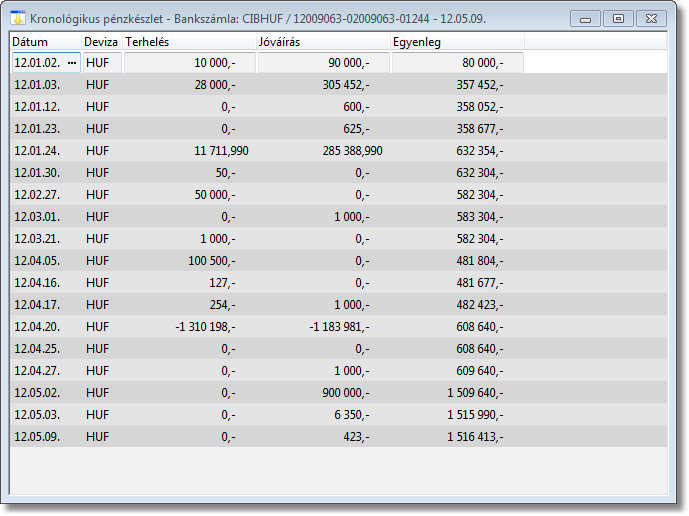Select the row dated 12.05.09.

[x=338, y=436]
